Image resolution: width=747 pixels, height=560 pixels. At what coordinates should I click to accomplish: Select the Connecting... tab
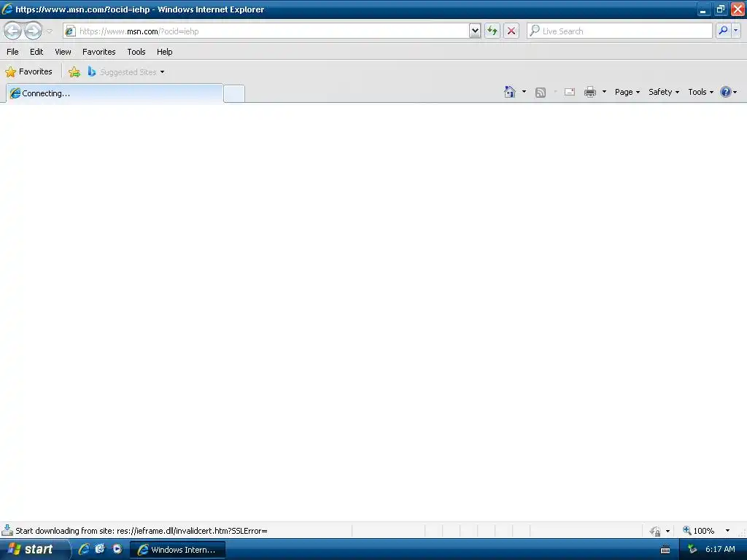115,93
